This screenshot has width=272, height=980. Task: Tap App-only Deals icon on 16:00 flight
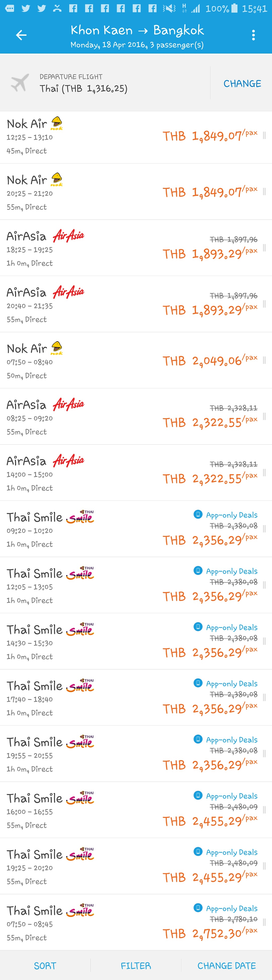coord(198,795)
